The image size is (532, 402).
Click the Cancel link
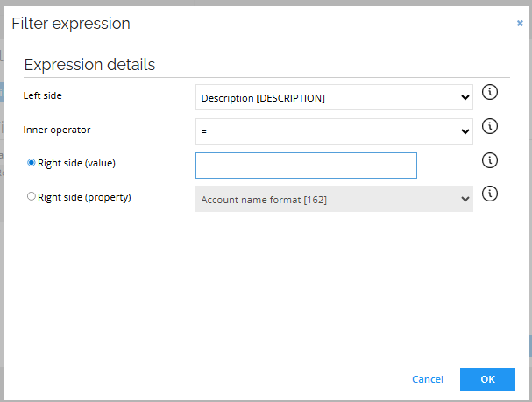428,379
